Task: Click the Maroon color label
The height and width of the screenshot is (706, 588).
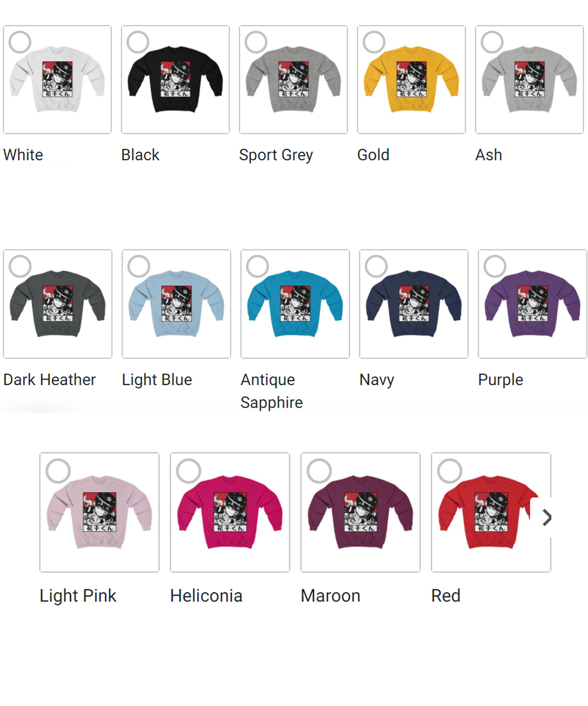Action: click(x=331, y=596)
